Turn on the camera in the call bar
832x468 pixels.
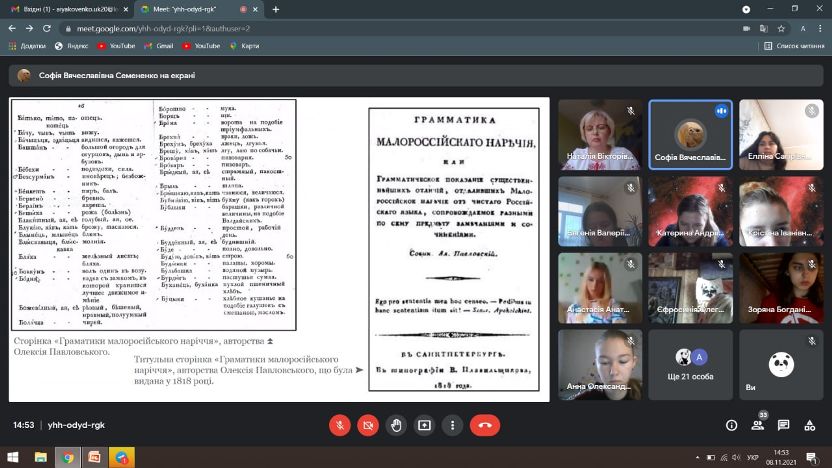point(368,425)
